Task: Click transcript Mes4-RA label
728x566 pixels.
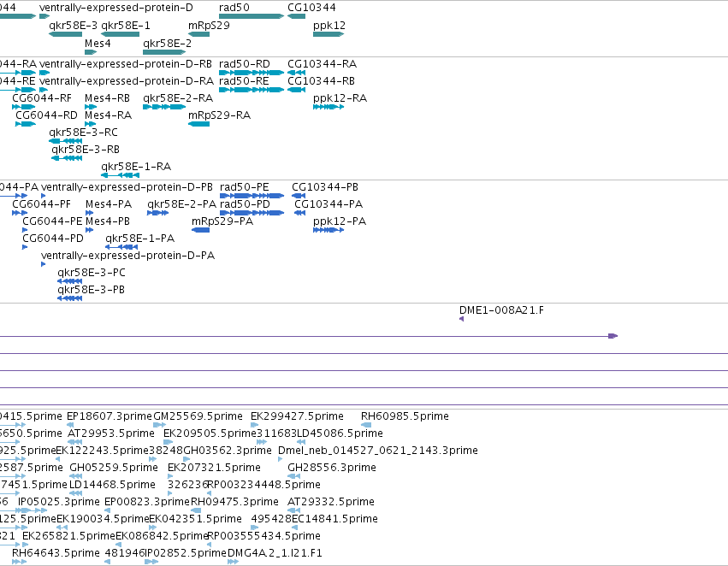Action: click(108, 115)
